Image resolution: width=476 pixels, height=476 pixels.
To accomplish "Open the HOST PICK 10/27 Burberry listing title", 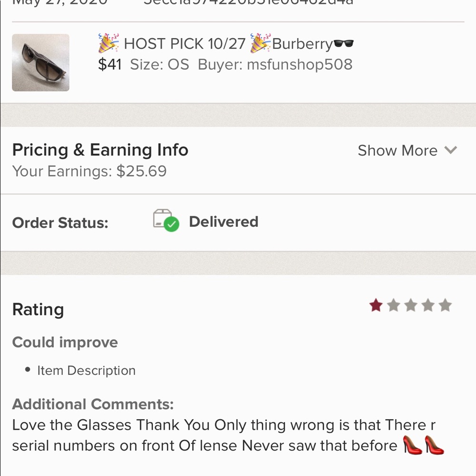I will (x=226, y=43).
